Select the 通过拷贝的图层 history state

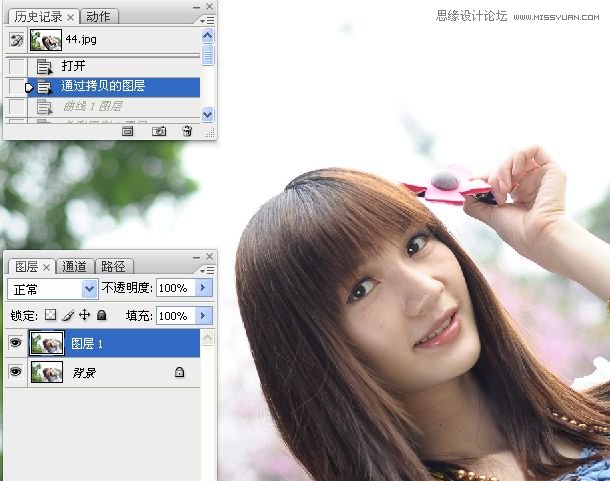pyautogui.click(x=114, y=87)
